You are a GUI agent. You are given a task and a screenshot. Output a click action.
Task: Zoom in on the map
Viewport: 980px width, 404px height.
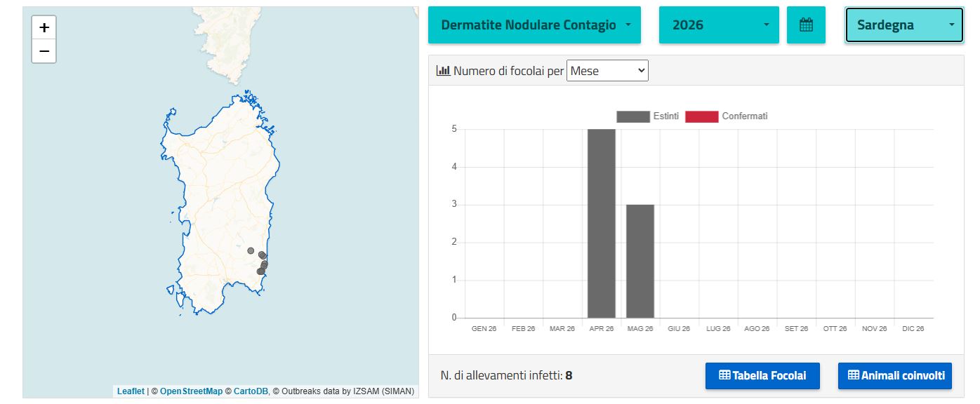click(44, 28)
